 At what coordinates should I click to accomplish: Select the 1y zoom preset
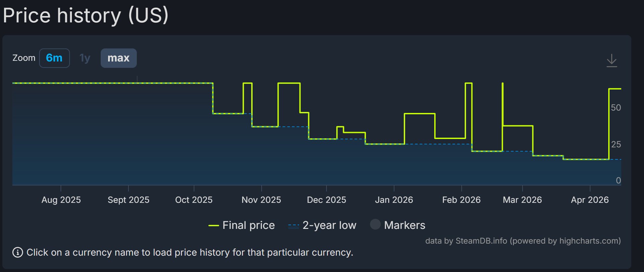click(85, 57)
